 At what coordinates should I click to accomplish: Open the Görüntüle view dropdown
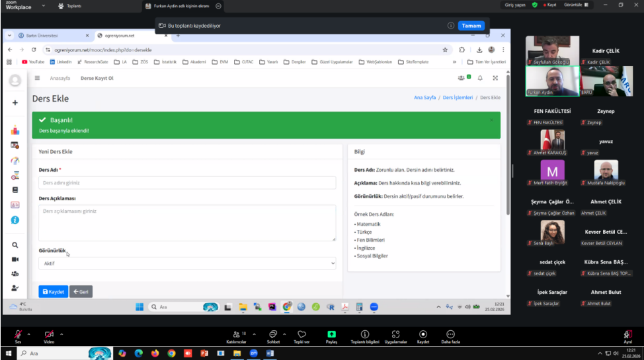pos(578,5)
